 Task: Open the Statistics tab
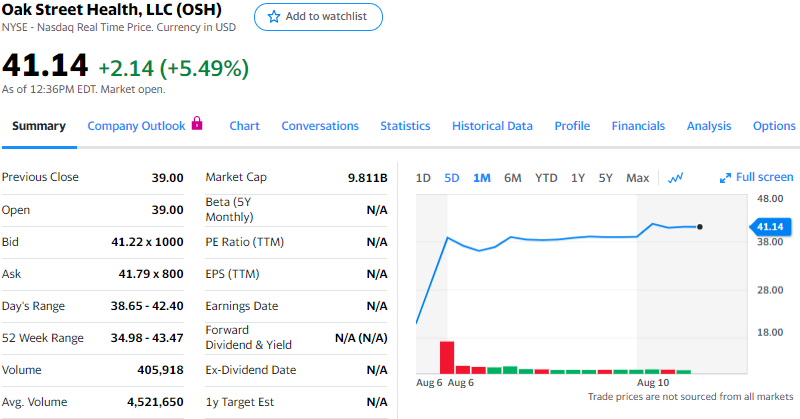tap(405, 126)
